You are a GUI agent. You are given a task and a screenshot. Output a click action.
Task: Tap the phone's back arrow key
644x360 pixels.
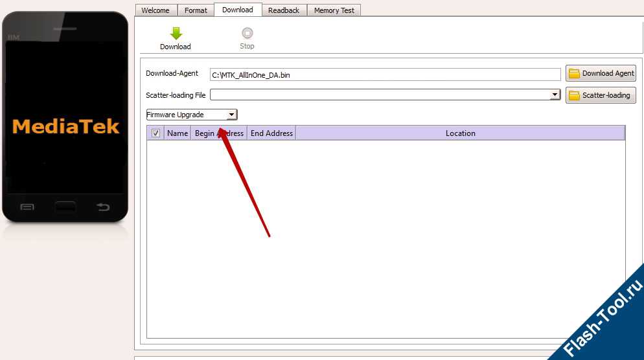(x=103, y=207)
